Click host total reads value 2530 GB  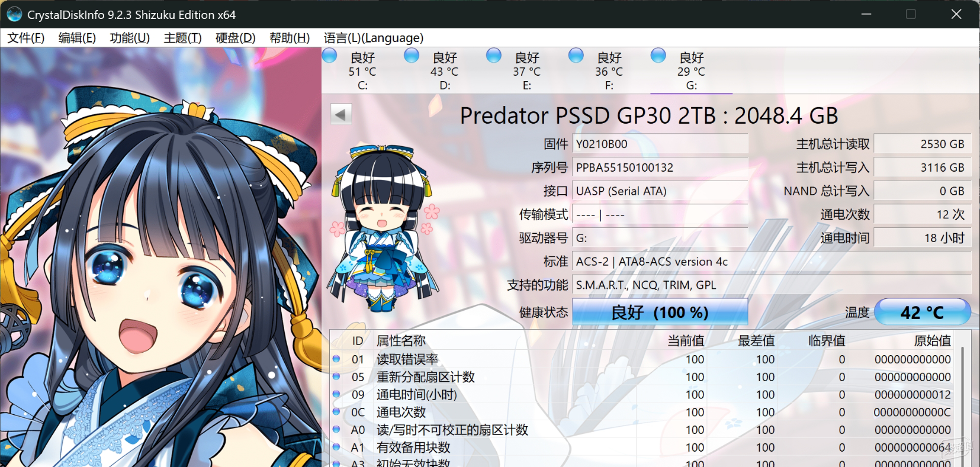(922, 144)
